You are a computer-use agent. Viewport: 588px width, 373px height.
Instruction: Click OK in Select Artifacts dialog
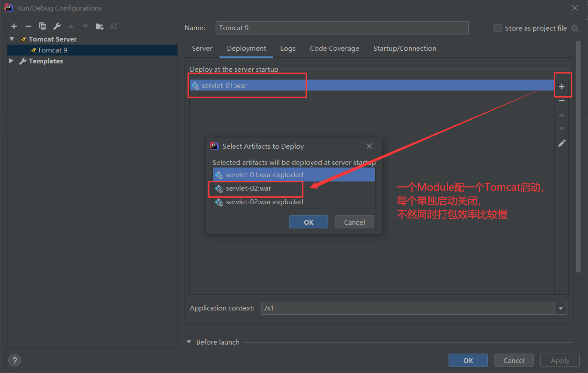click(x=309, y=222)
